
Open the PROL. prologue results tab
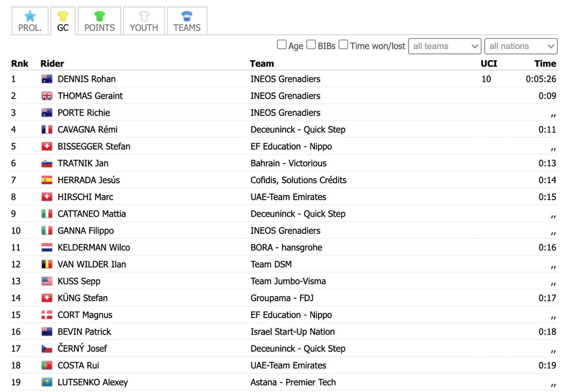pyautogui.click(x=30, y=21)
